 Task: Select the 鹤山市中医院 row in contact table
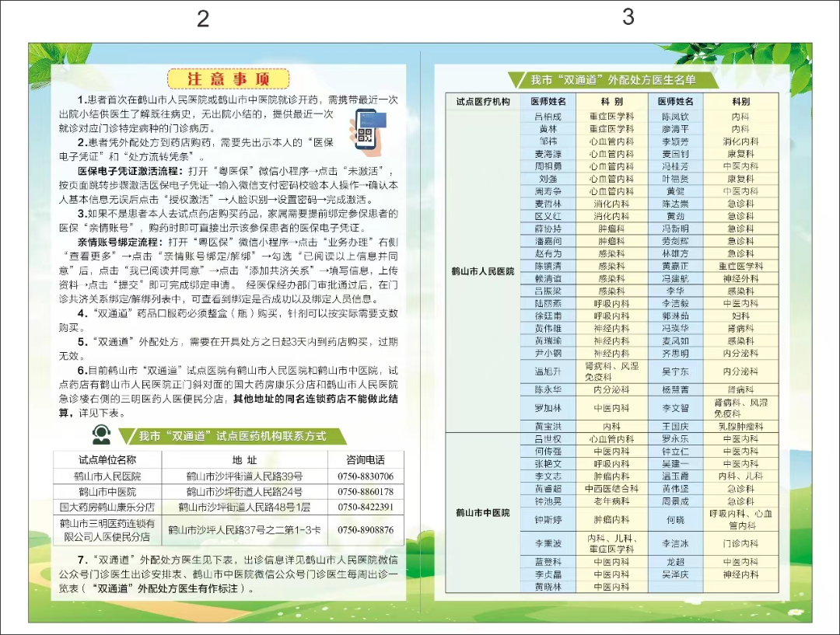click(x=107, y=491)
